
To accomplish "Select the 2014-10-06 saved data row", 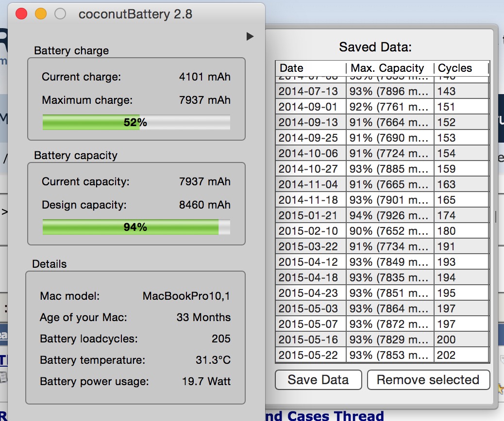I will [382, 153].
